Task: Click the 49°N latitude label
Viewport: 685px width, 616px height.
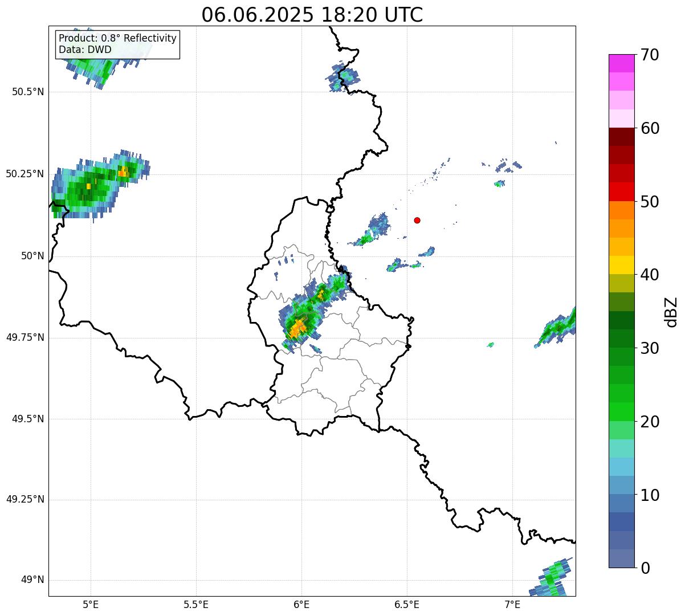Action: (x=32, y=580)
